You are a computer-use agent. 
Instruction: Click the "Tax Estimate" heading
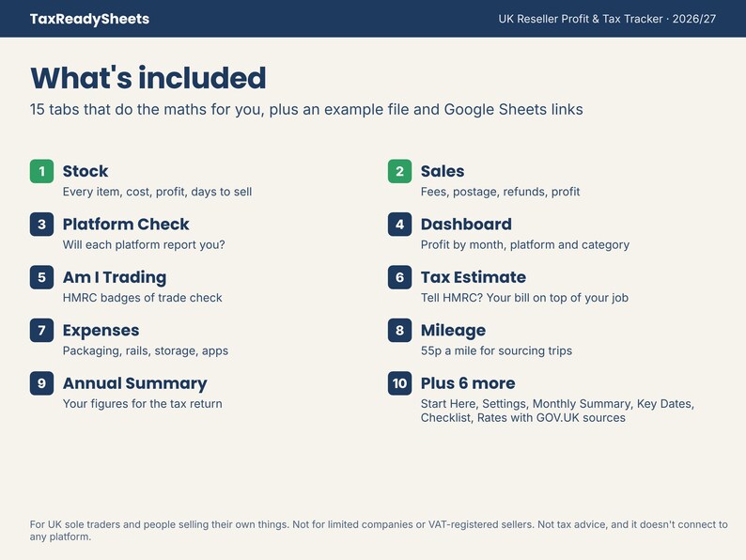[x=474, y=277]
